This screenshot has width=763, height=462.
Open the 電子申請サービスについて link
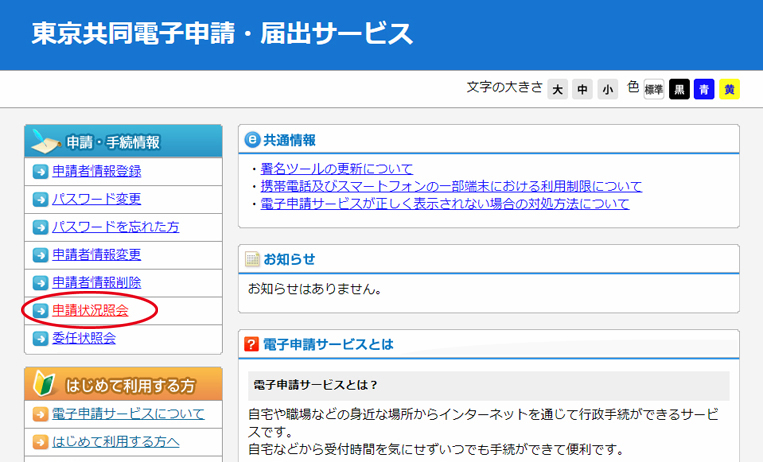[x=128, y=414]
